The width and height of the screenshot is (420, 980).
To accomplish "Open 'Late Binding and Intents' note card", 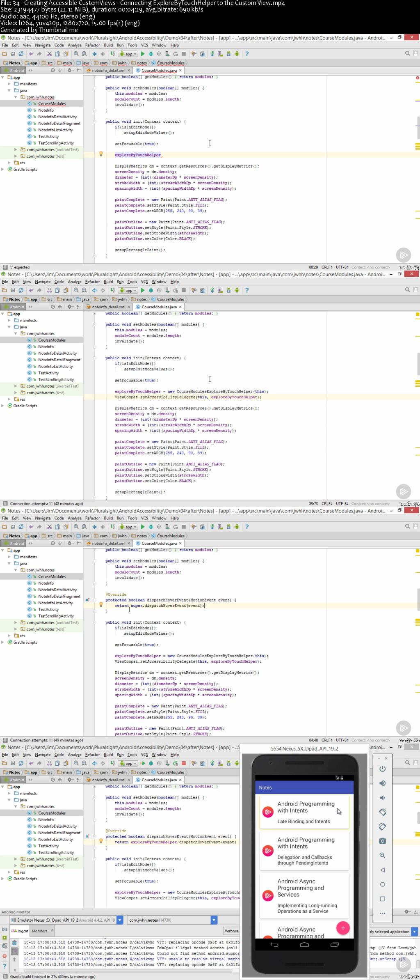I will [304, 812].
